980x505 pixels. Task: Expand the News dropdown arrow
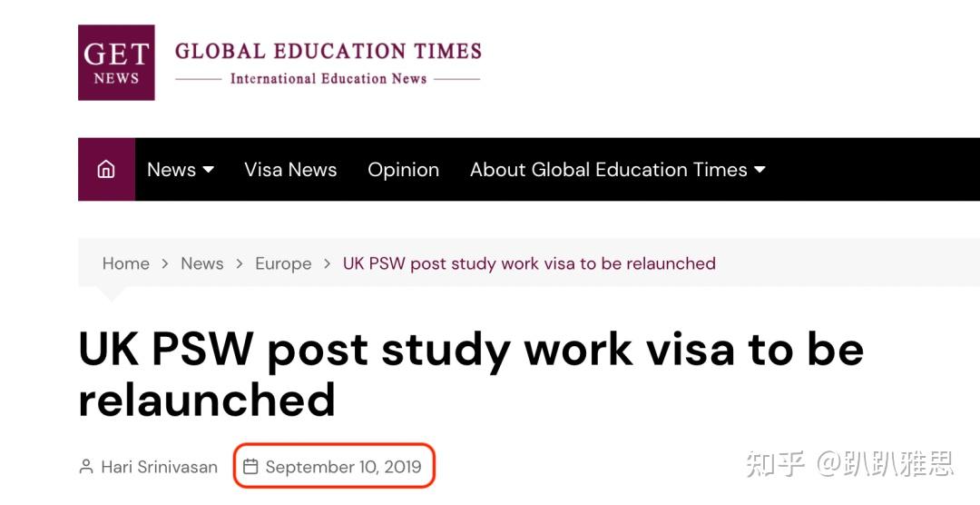209,170
